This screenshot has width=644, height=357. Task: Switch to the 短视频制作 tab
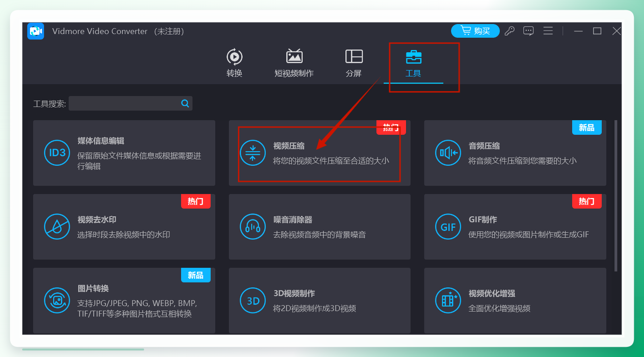point(294,63)
